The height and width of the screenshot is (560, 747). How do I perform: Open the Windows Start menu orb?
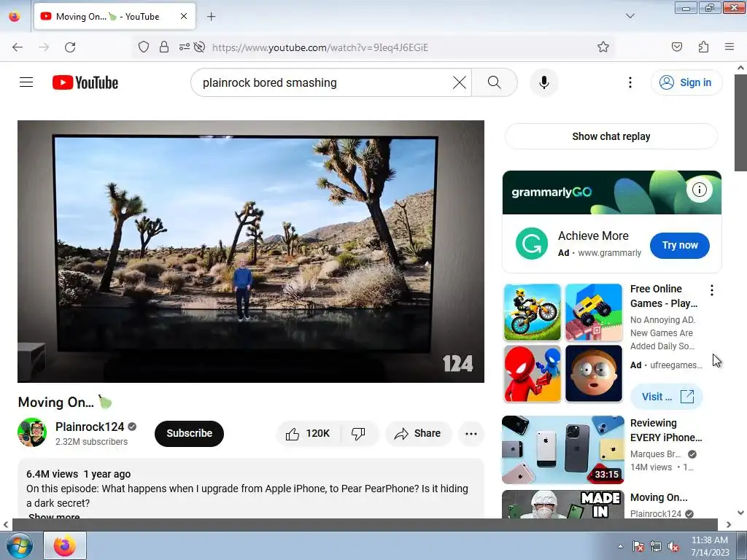pyautogui.click(x=19, y=545)
